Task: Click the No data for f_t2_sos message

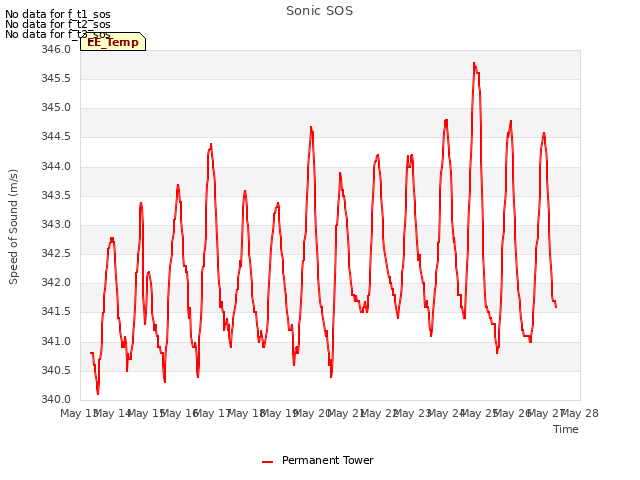Action: (x=58, y=24)
